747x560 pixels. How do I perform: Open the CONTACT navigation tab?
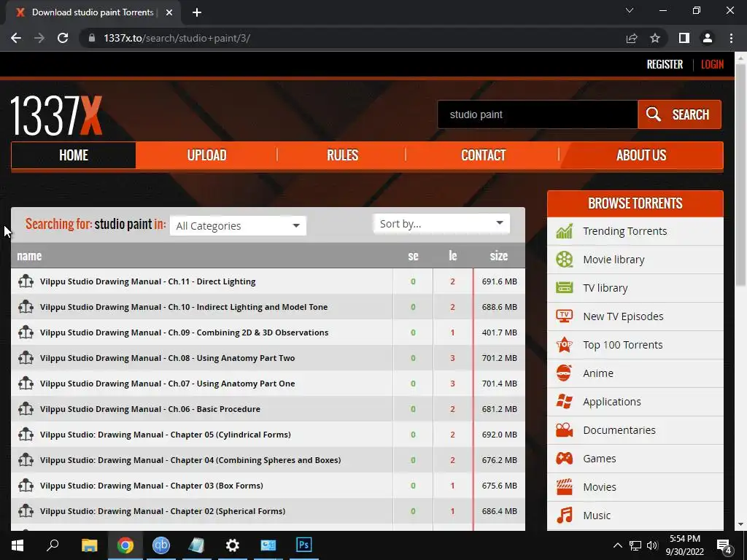pyautogui.click(x=483, y=155)
